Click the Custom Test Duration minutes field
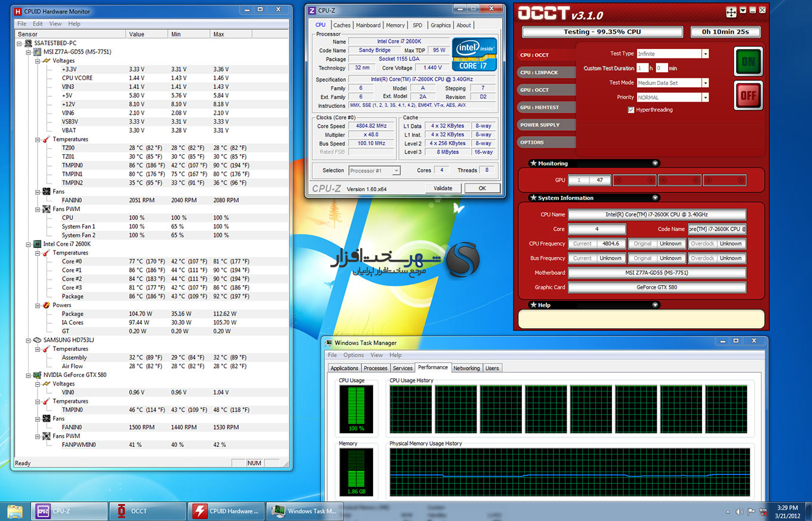The image size is (812, 521). point(662,68)
